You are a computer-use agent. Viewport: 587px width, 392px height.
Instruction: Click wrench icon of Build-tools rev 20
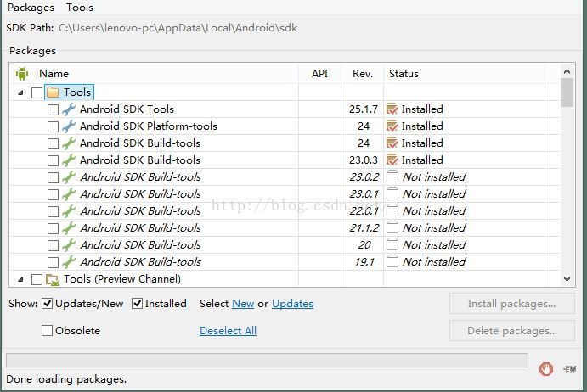69,245
